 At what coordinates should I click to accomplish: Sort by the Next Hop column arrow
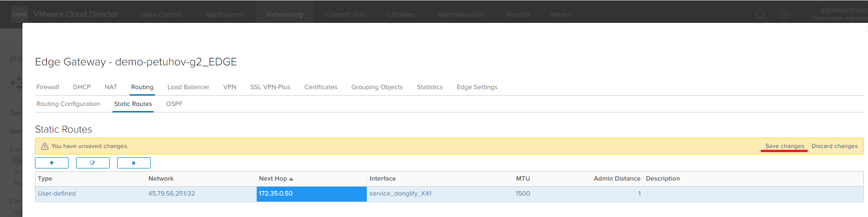click(x=291, y=179)
